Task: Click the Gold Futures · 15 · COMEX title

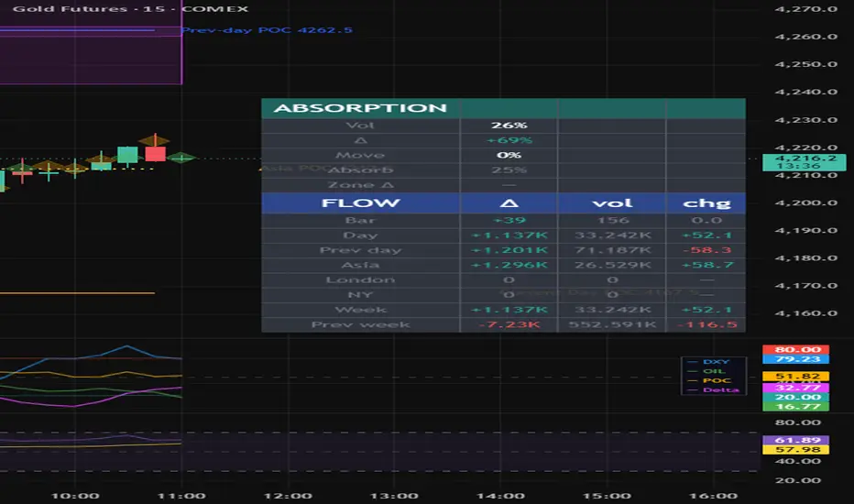Action: point(130,9)
